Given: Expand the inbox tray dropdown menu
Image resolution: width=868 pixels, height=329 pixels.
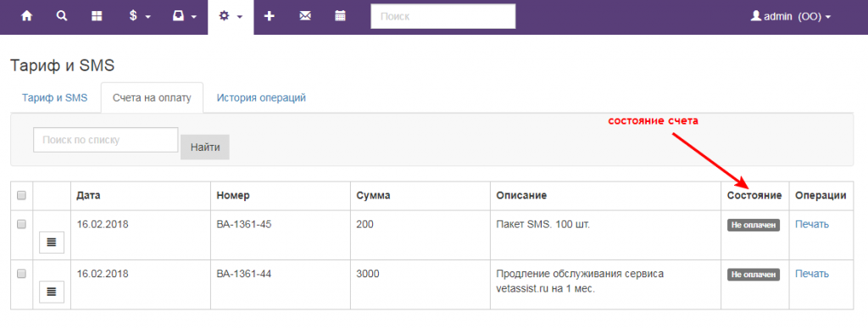Looking at the screenshot, I should pos(184,17).
